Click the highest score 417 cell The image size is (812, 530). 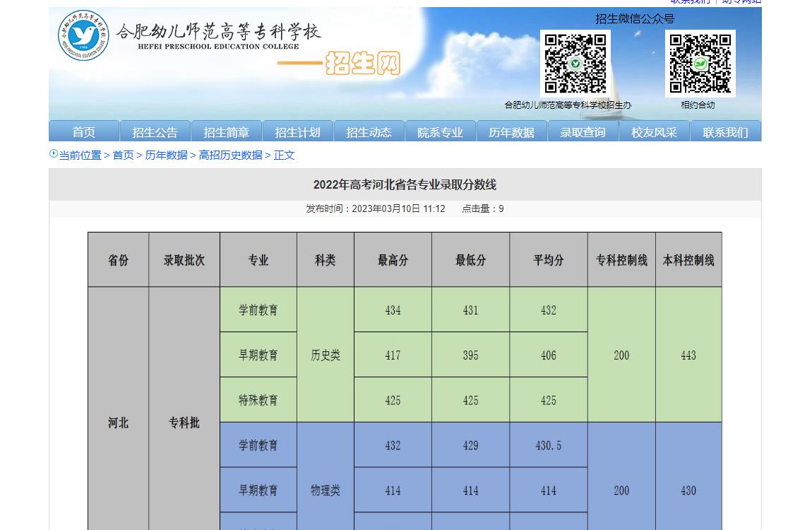[393, 355]
